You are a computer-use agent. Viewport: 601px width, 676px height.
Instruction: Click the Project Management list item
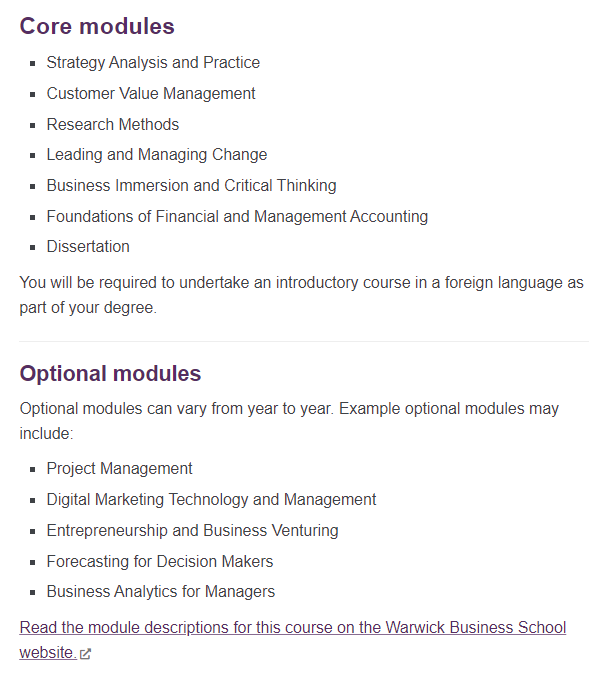click(x=119, y=469)
